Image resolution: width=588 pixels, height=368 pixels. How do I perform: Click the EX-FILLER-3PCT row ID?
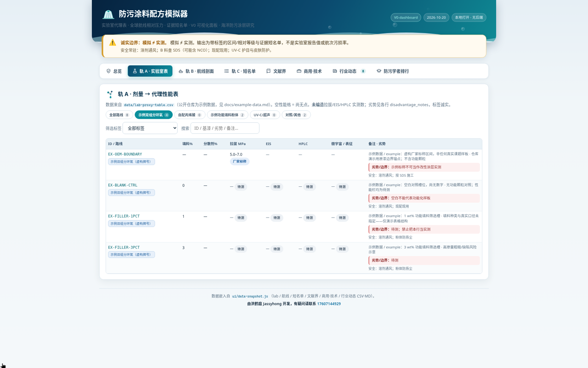coord(124,247)
